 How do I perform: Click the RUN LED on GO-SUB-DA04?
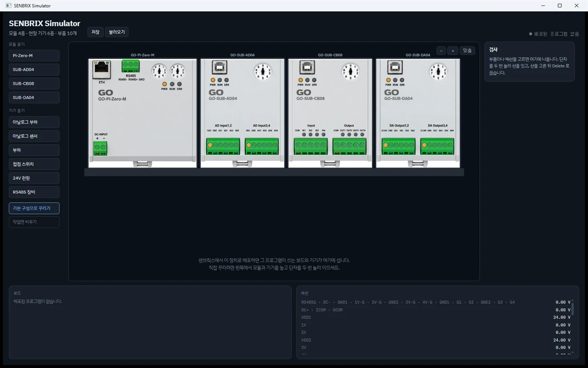point(395,80)
